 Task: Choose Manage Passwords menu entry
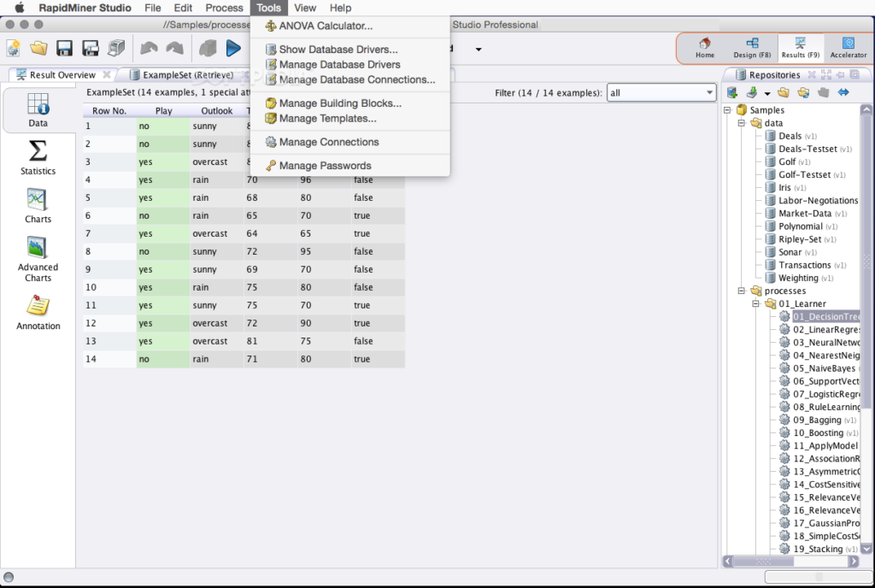(349, 166)
